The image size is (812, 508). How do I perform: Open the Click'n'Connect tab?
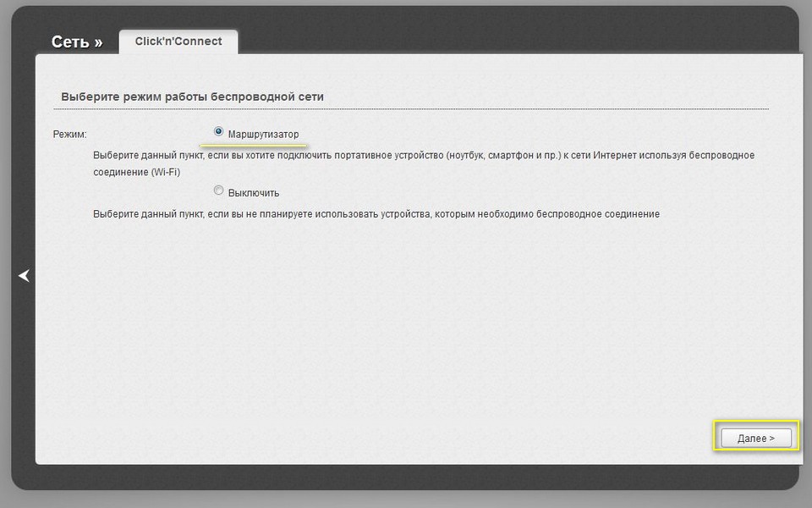coord(178,41)
